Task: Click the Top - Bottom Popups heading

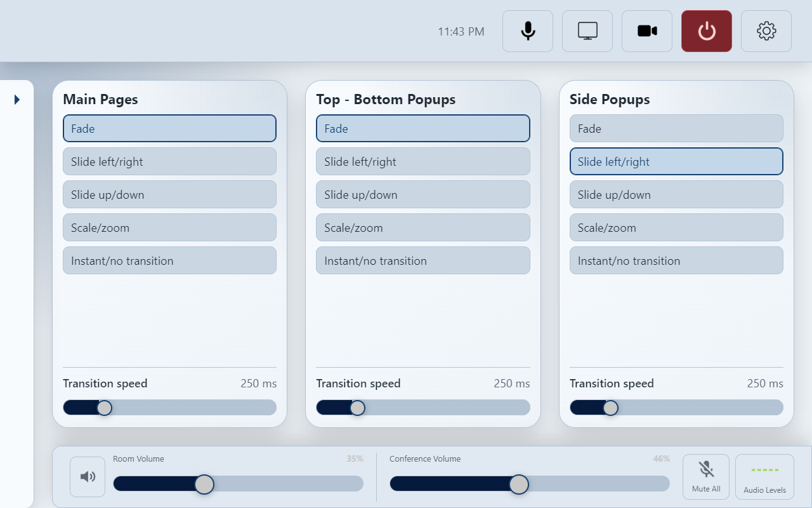Action: 386,99
